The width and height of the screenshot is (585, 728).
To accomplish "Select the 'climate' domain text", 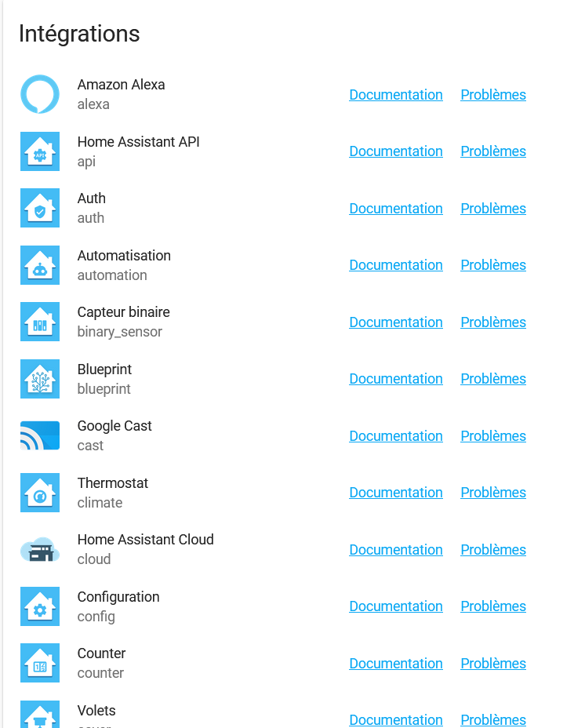I will (x=100, y=502).
